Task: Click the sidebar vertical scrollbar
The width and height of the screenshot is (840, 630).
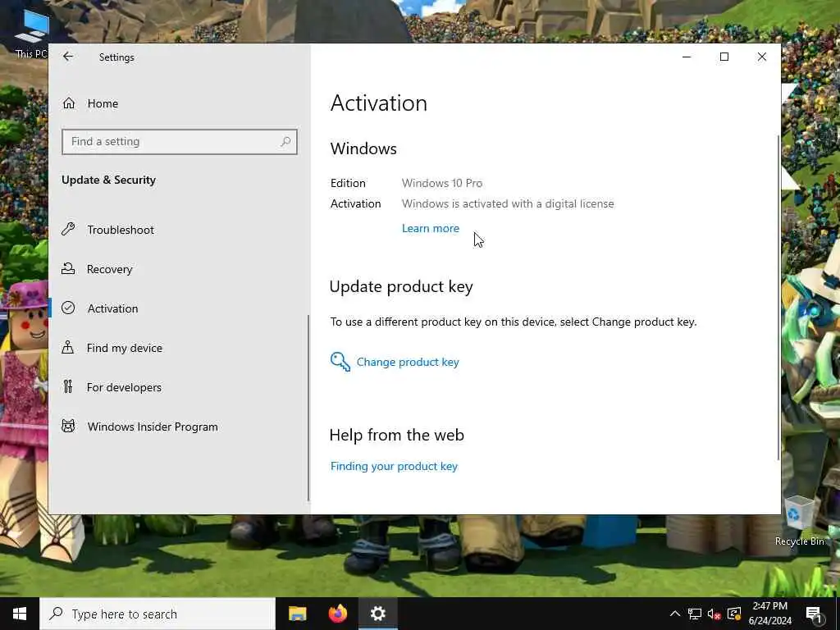Action: [308, 408]
